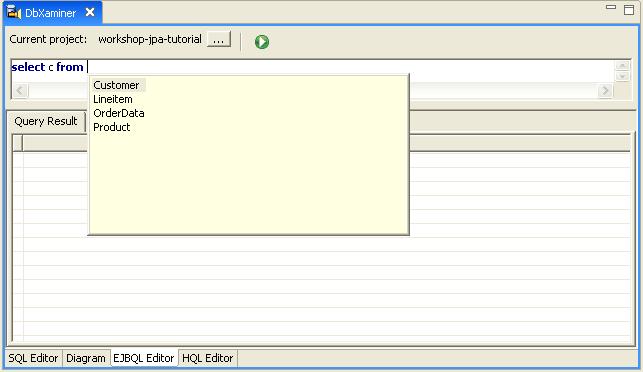Maximize the DbXaminer view panel

click(629, 9)
